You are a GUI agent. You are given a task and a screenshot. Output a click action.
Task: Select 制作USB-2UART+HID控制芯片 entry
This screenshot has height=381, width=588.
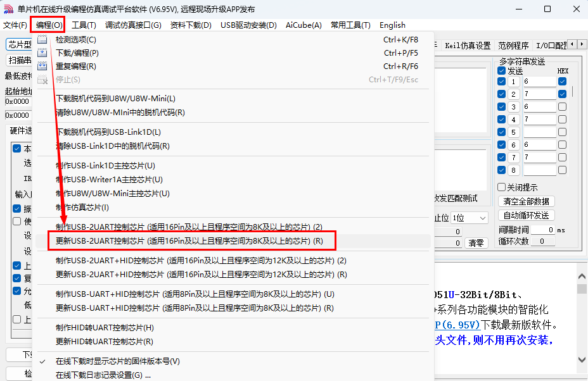click(233, 260)
